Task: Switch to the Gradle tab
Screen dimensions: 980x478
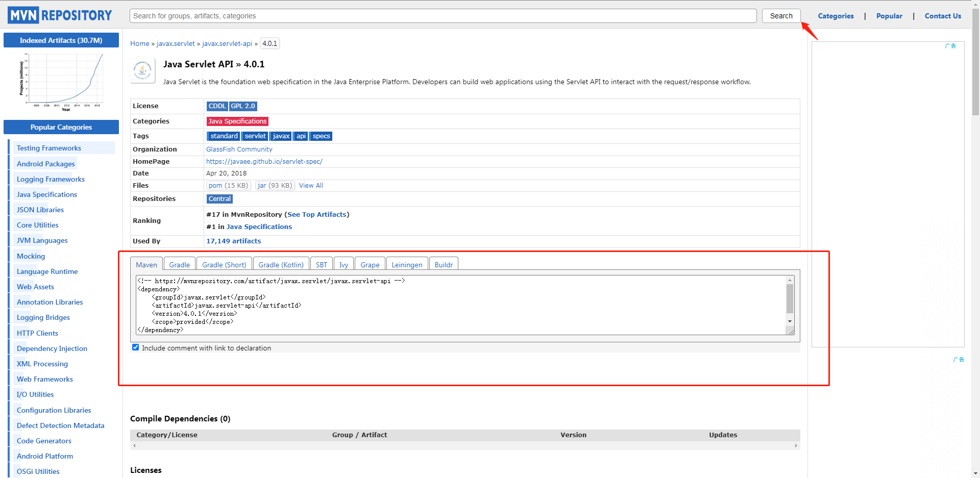Action: (x=180, y=264)
